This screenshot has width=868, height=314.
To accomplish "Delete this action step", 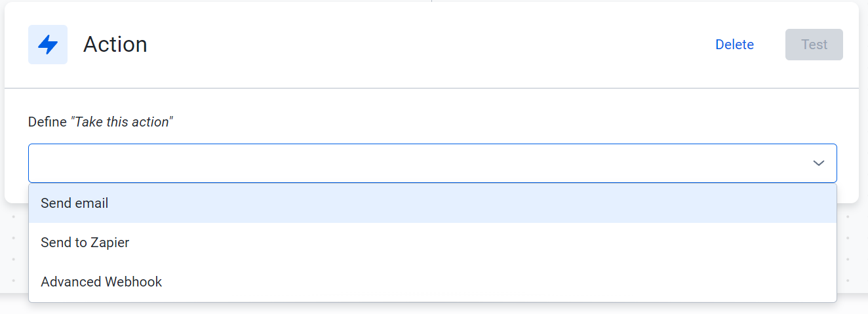I will point(734,45).
